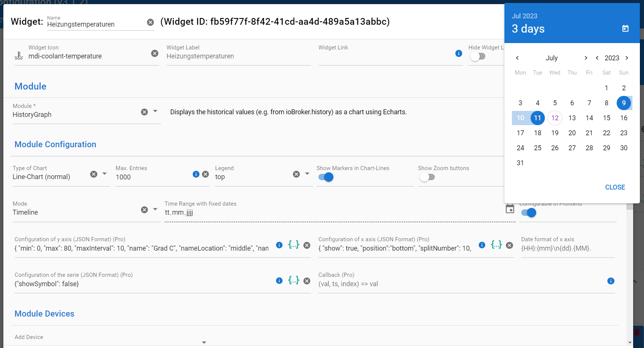Clear the widget Name field
This screenshot has height=348, width=644.
pyautogui.click(x=150, y=22)
